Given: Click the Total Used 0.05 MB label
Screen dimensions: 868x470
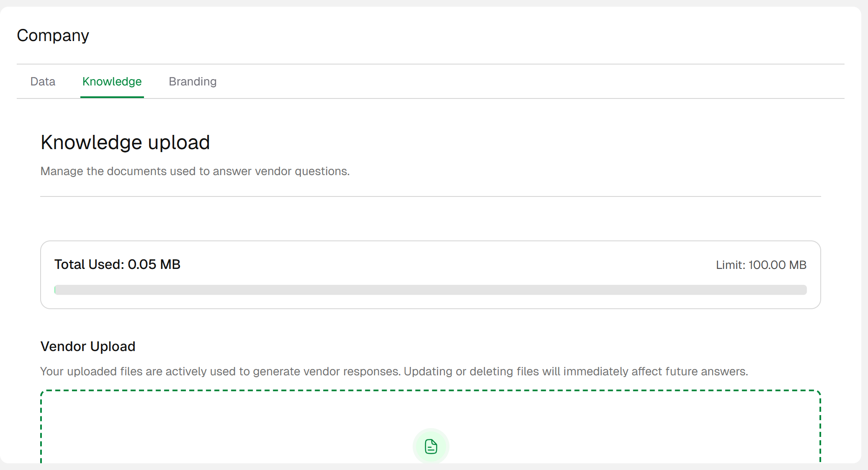Looking at the screenshot, I should click(117, 264).
